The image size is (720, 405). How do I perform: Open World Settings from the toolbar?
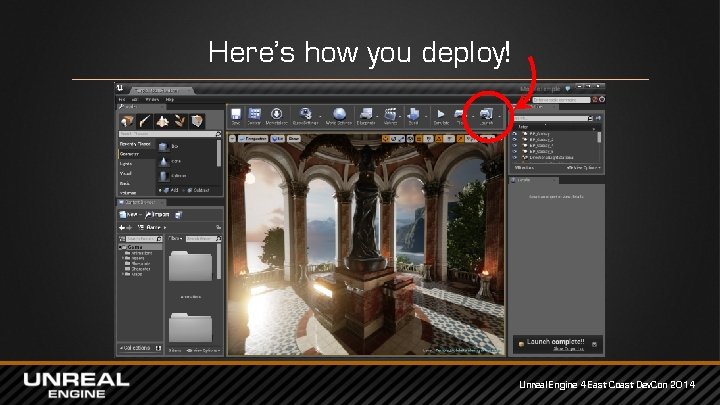click(339, 116)
